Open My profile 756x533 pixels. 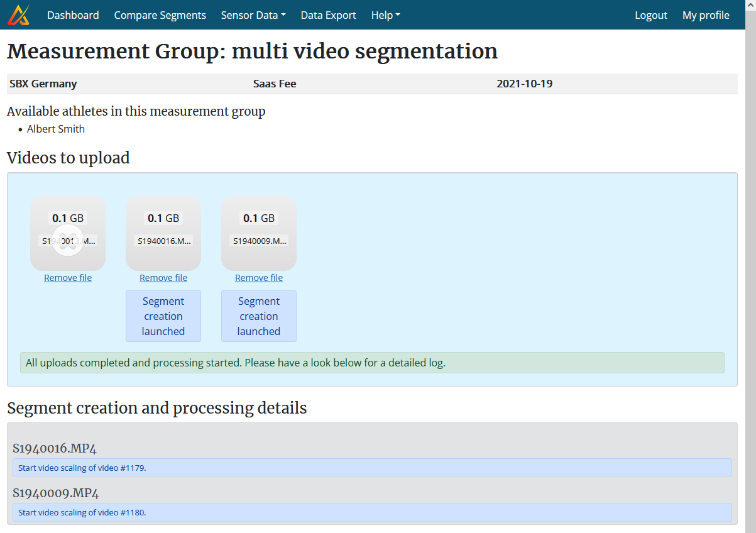(x=706, y=14)
